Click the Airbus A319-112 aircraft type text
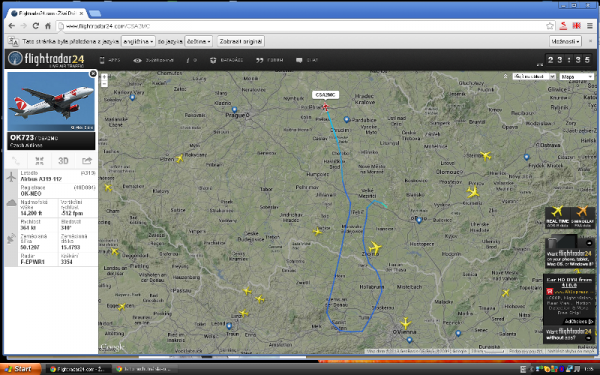The width and height of the screenshot is (600, 375). pos(41,179)
